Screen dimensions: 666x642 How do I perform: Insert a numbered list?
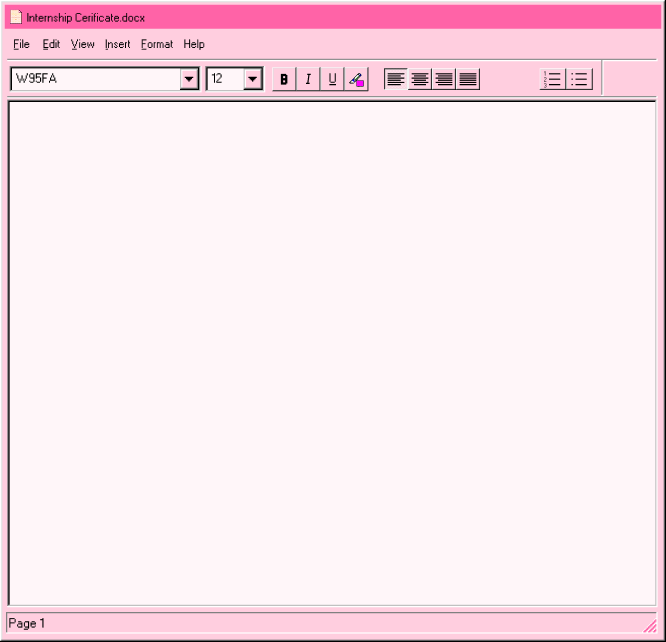click(x=553, y=79)
